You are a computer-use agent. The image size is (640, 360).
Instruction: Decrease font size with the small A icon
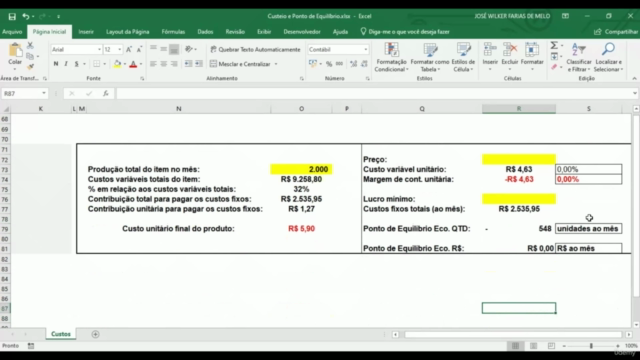(139, 49)
